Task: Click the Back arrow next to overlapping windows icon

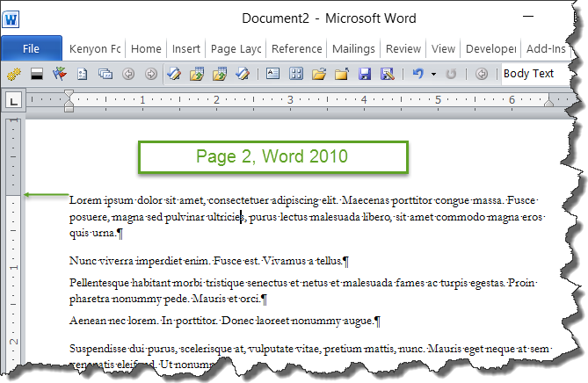Action: pos(128,74)
